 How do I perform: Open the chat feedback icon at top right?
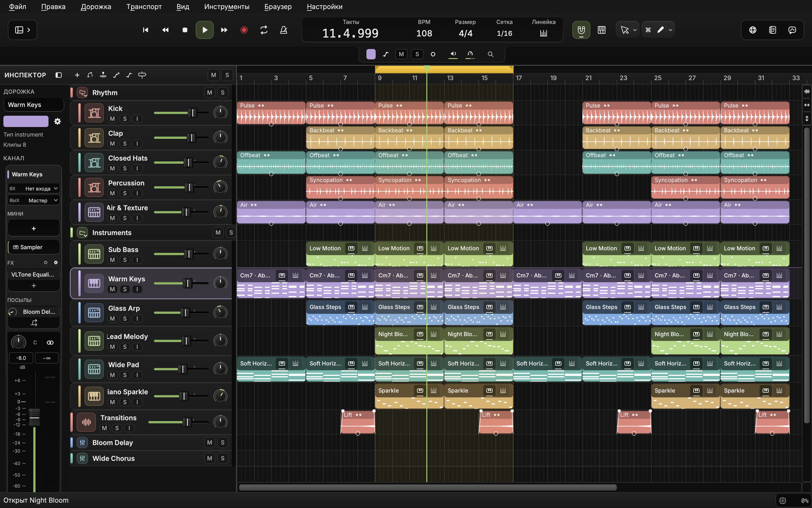[x=792, y=30]
